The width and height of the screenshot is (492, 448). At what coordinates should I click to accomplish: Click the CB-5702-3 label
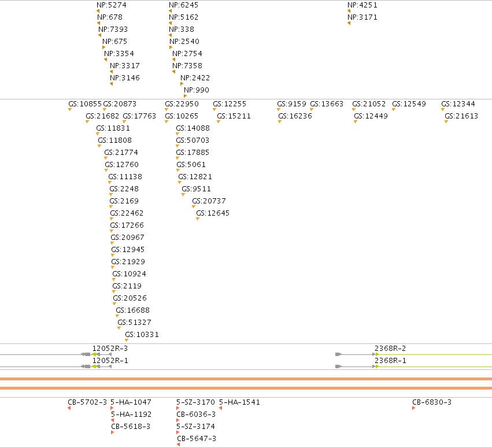tap(87, 402)
